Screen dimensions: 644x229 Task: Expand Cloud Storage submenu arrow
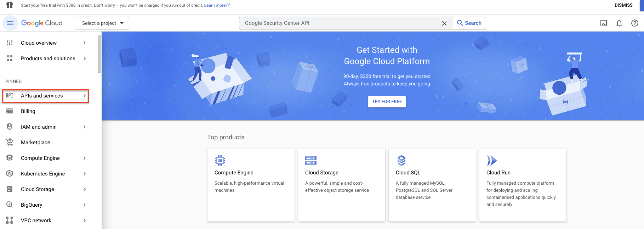pyautogui.click(x=85, y=189)
